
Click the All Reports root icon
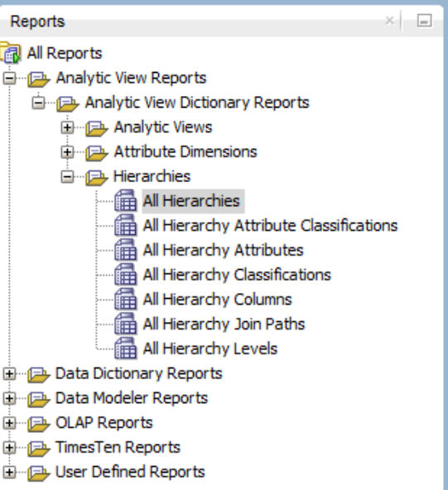[x=11, y=54]
